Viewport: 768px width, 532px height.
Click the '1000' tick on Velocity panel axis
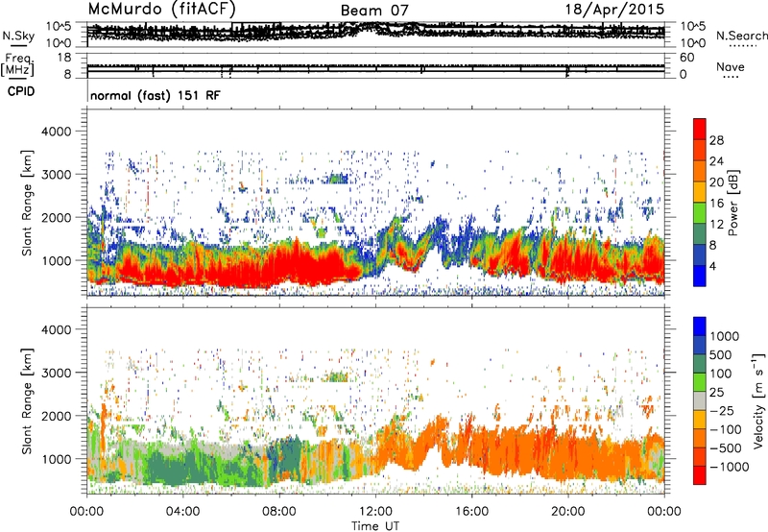(x=57, y=459)
